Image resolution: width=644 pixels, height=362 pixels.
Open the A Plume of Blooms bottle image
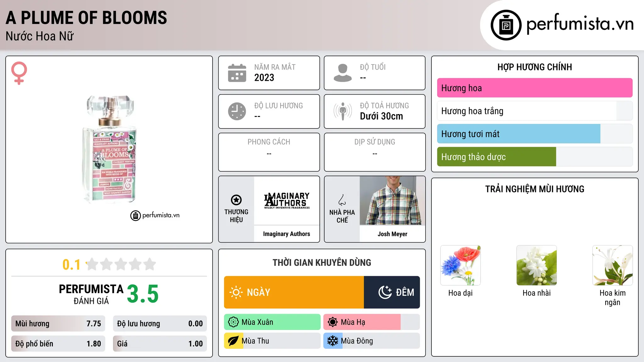(109, 150)
